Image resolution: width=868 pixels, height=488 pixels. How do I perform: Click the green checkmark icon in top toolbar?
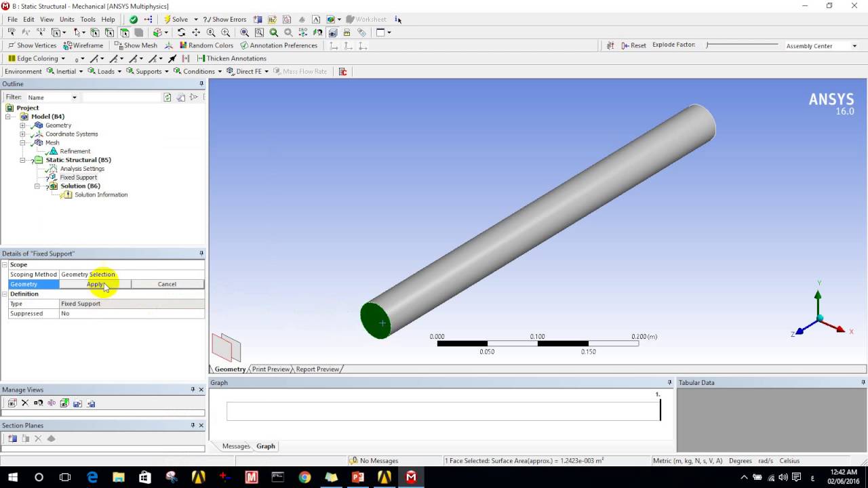pyautogui.click(x=134, y=19)
